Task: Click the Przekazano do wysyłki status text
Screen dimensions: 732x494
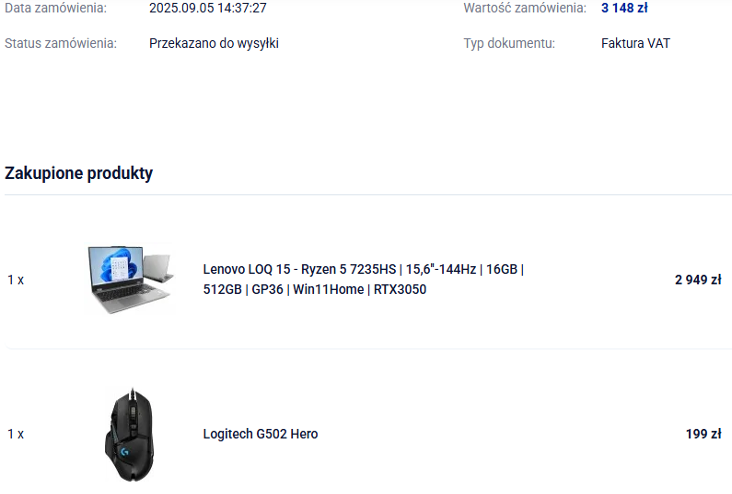Action: (214, 43)
